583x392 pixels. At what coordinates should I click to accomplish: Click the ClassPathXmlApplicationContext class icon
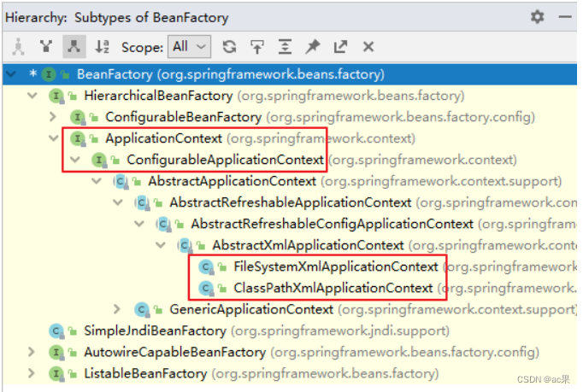pos(206,288)
